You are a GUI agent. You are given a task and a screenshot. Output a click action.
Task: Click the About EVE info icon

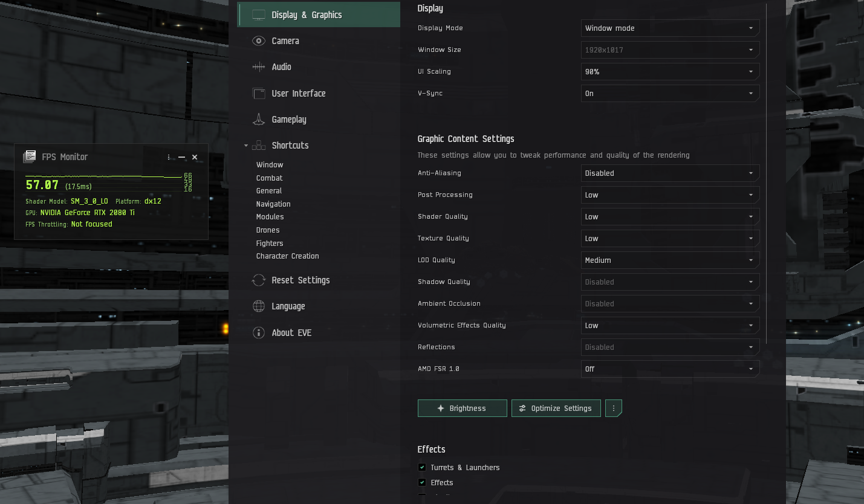259,333
